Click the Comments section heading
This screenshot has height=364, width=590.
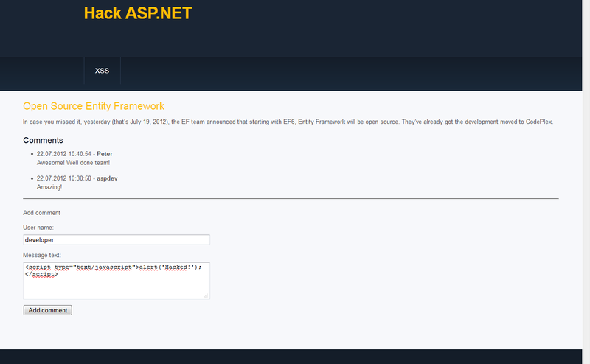click(43, 140)
